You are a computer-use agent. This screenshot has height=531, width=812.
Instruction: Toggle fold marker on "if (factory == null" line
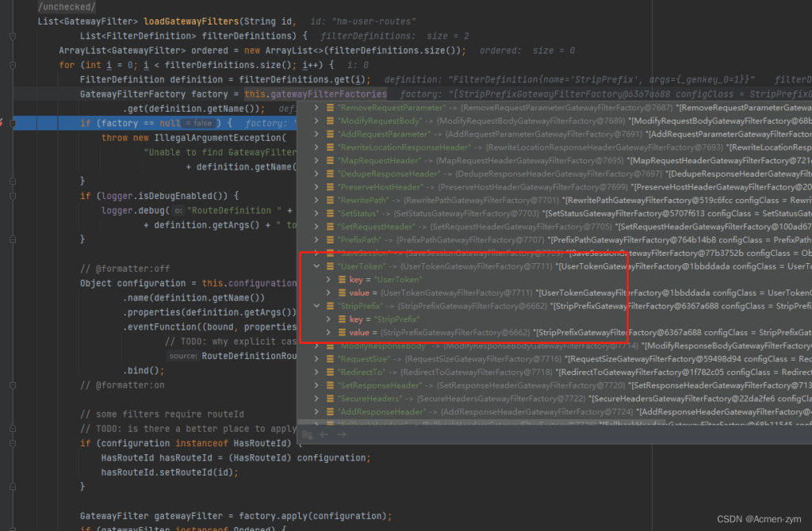tap(13, 123)
